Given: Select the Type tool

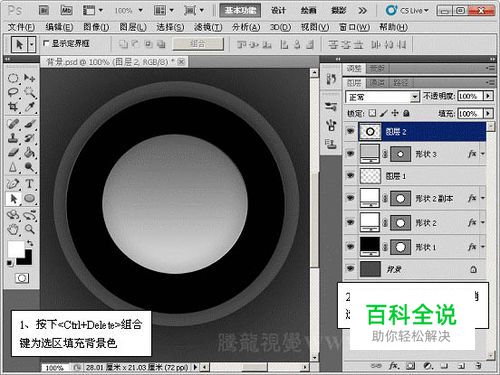Looking at the screenshot, I should pyautogui.click(x=29, y=184).
